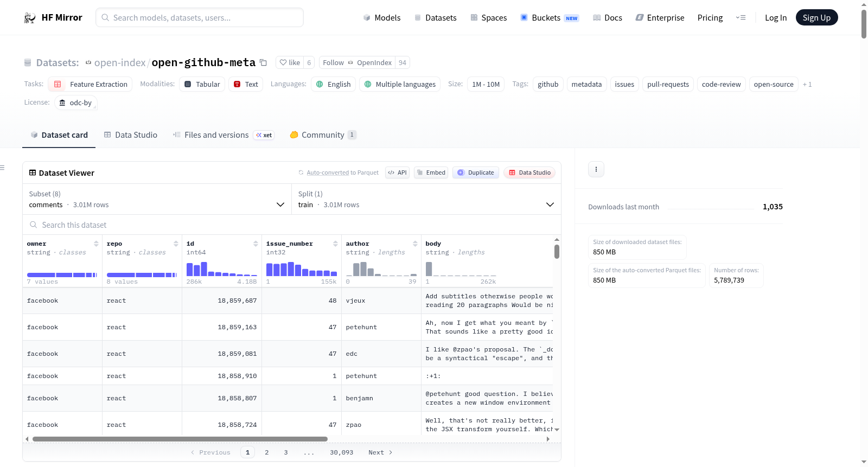Click the code-review tag
868x467 pixels.
point(721,84)
